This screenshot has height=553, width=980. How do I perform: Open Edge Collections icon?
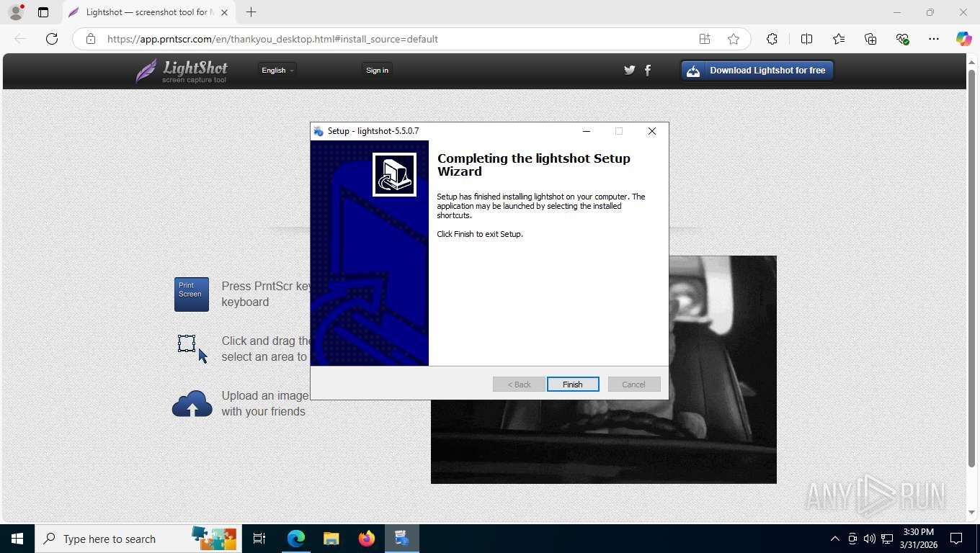pyautogui.click(x=870, y=39)
